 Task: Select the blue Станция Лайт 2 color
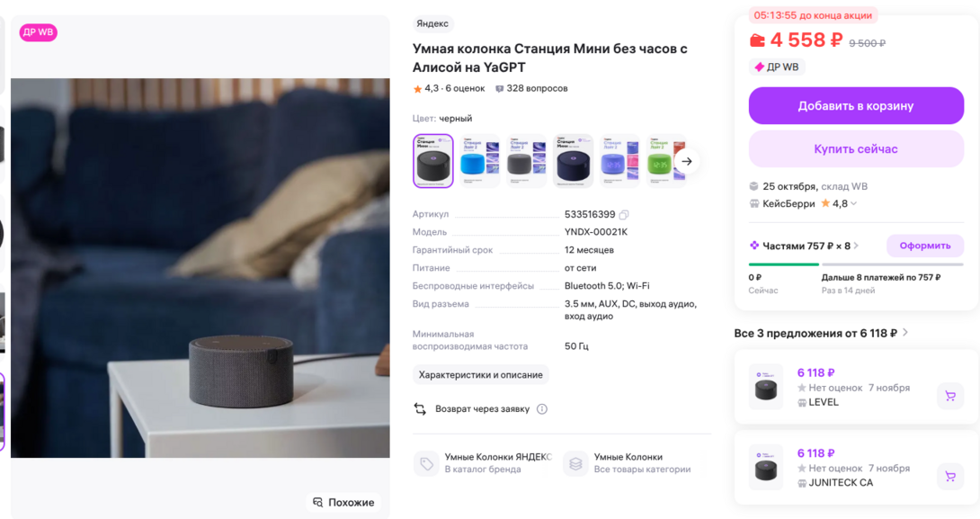coord(480,161)
